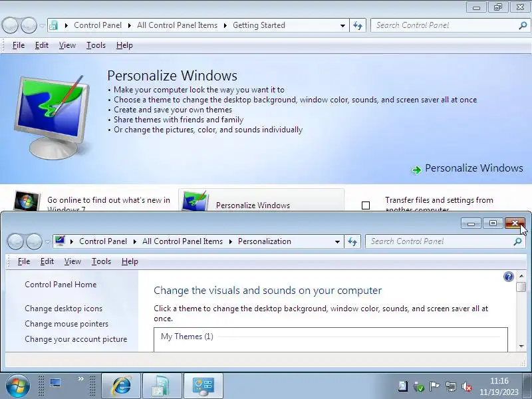This screenshot has height=399, width=532.
Task: Open Control Panel Home link
Action: coord(61,285)
